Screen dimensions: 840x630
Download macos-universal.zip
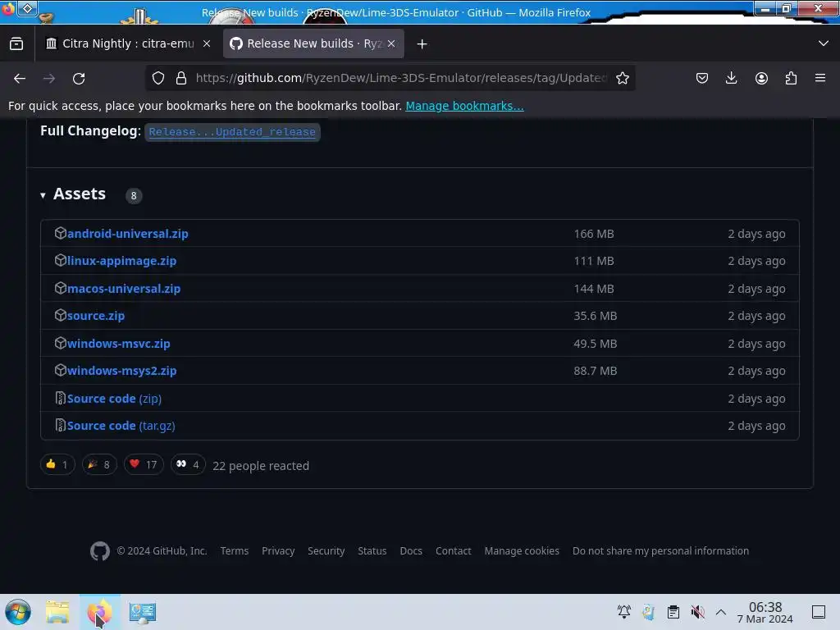pos(124,289)
